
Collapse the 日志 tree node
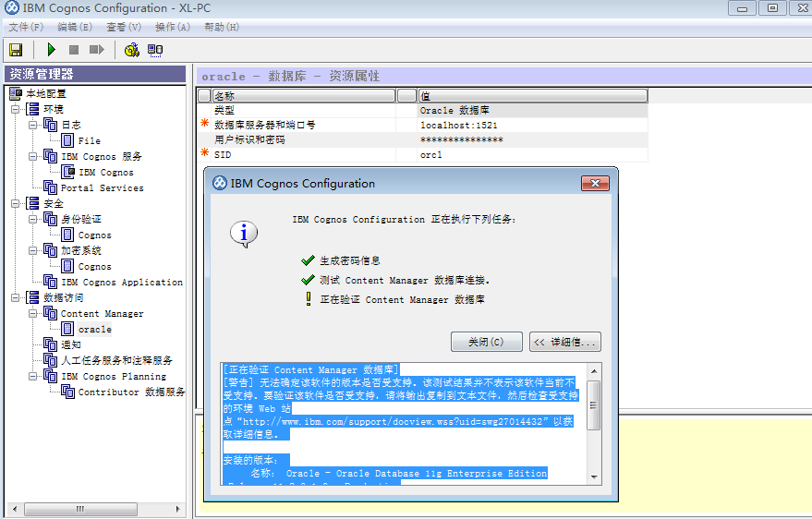[x=32, y=125]
